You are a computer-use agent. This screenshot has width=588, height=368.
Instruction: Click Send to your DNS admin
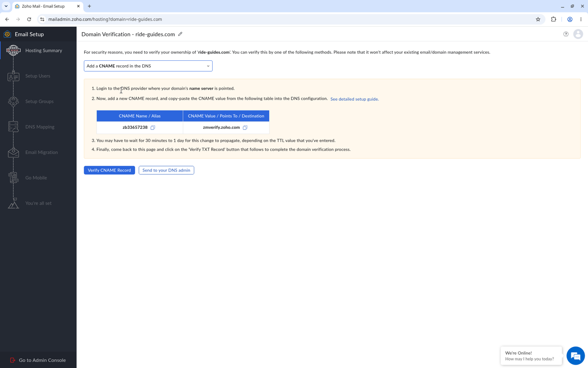[x=166, y=170]
